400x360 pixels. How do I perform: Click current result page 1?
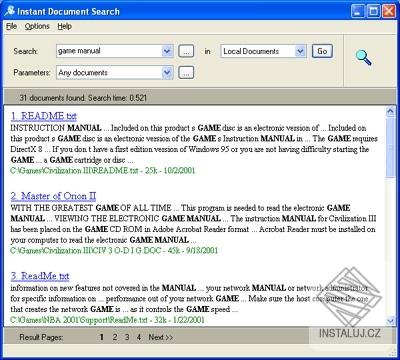click(x=102, y=337)
